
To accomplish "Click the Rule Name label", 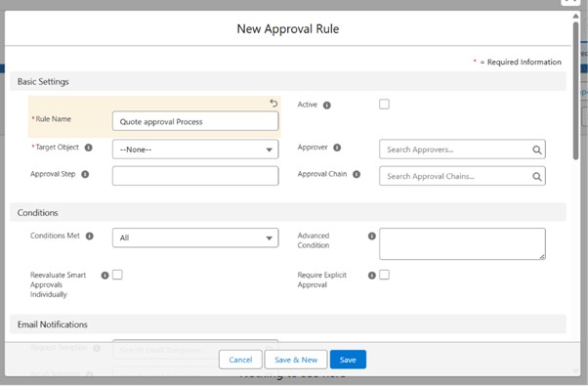I will [54, 119].
